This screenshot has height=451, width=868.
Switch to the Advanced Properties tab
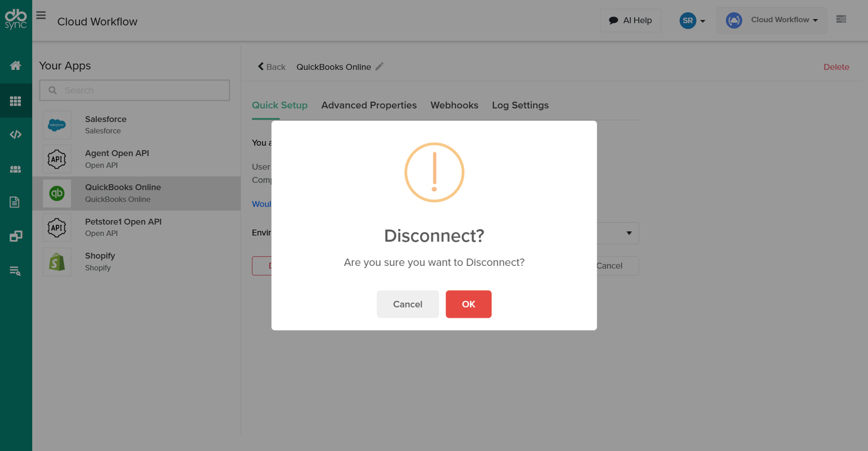(x=369, y=105)
